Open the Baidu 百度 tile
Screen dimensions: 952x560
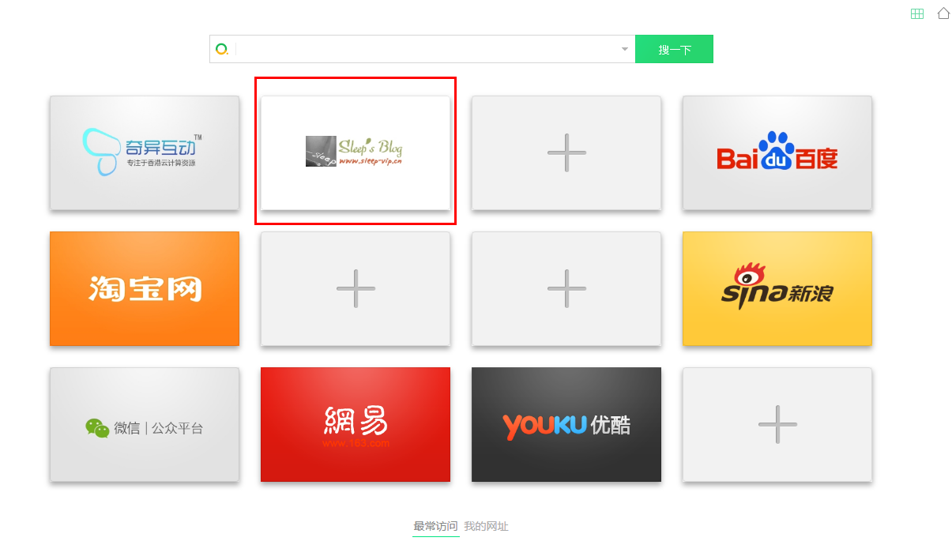pos(777,153)
